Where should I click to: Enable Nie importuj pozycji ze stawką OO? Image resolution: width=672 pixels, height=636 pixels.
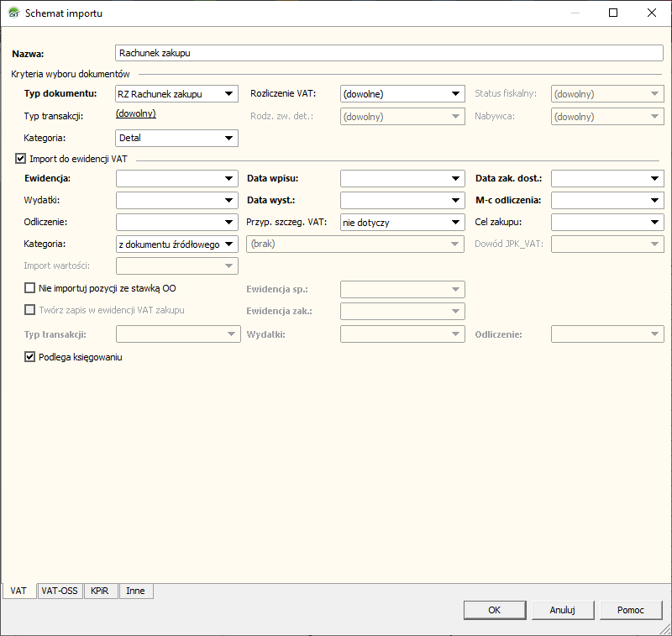[30, 288]
